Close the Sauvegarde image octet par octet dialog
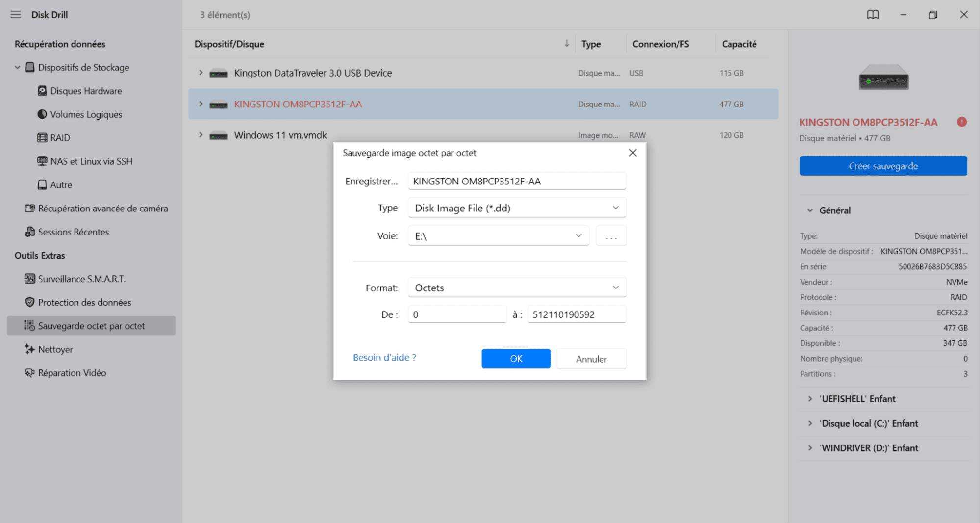 point(633,153)
